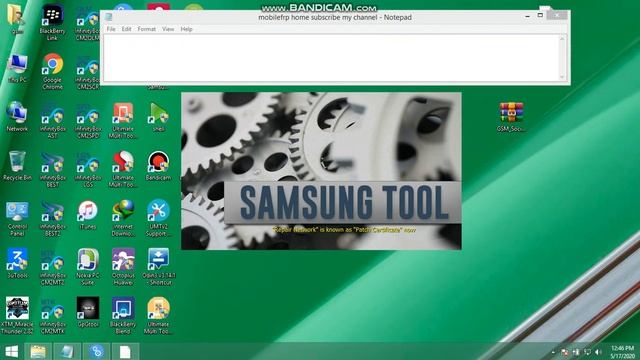The height and width of the screenshot is (360, 640).
Task: Select the Recycle Bin icon
Action: [x=17, y=166]
